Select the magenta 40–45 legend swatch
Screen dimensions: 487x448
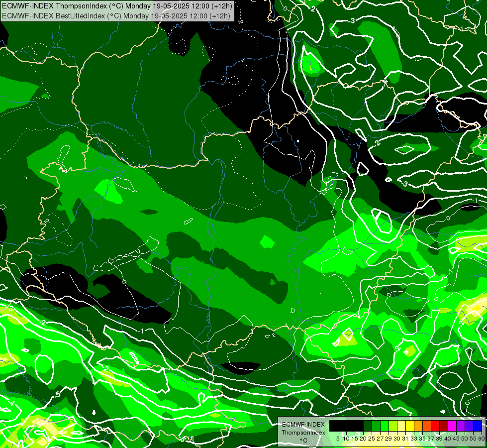452,426
